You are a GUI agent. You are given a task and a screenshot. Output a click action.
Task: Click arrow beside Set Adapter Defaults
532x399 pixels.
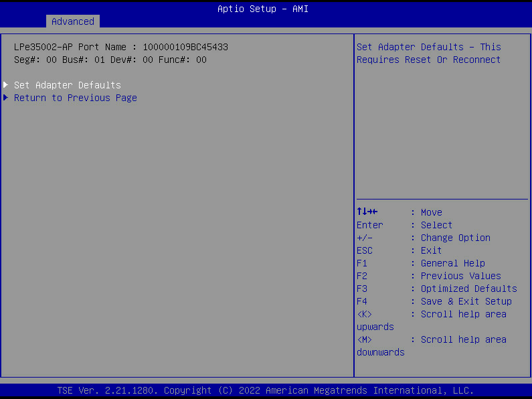coord(6,84)
